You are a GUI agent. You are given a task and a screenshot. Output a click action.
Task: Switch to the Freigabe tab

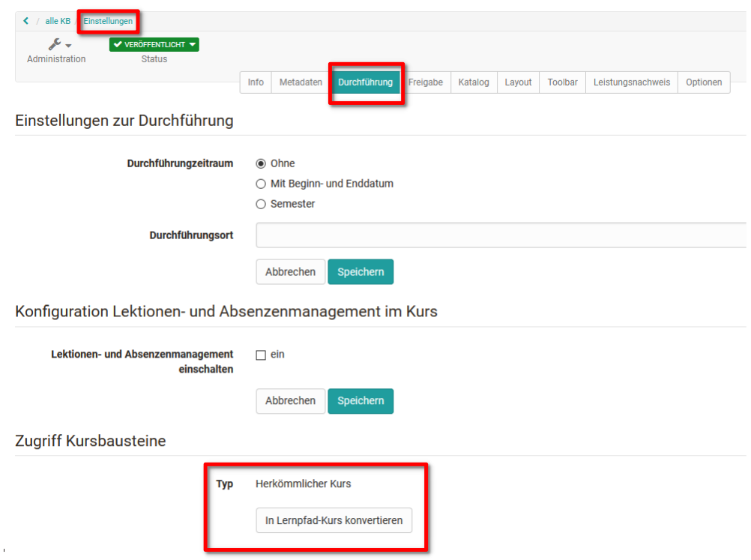pos(426,82)
